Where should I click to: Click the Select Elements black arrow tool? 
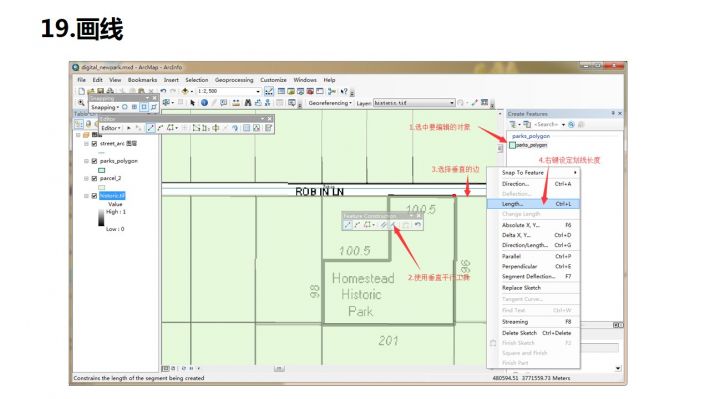(192, 103)
